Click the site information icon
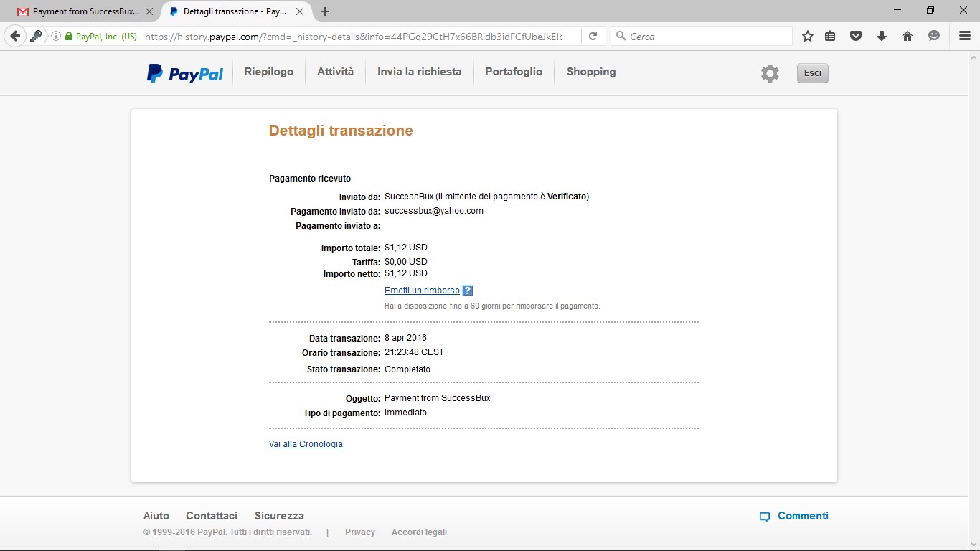Screen dimensions: 980x551 pos(56,36)
